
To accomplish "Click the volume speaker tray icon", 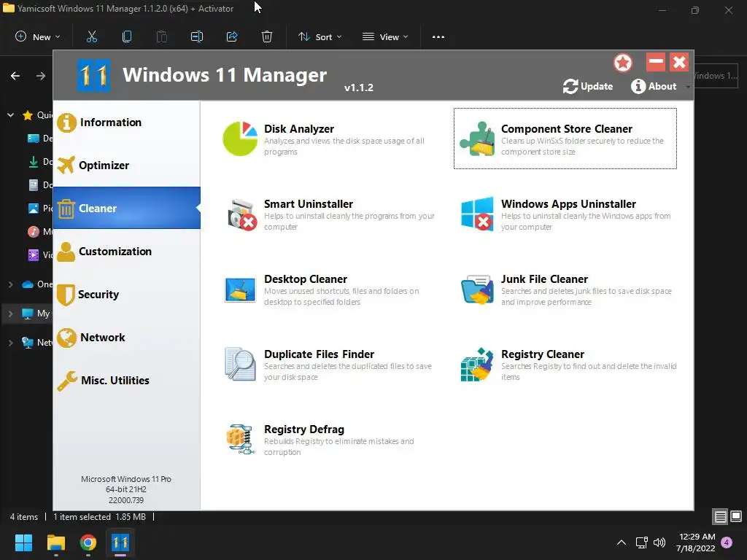I will coord(659,542).
